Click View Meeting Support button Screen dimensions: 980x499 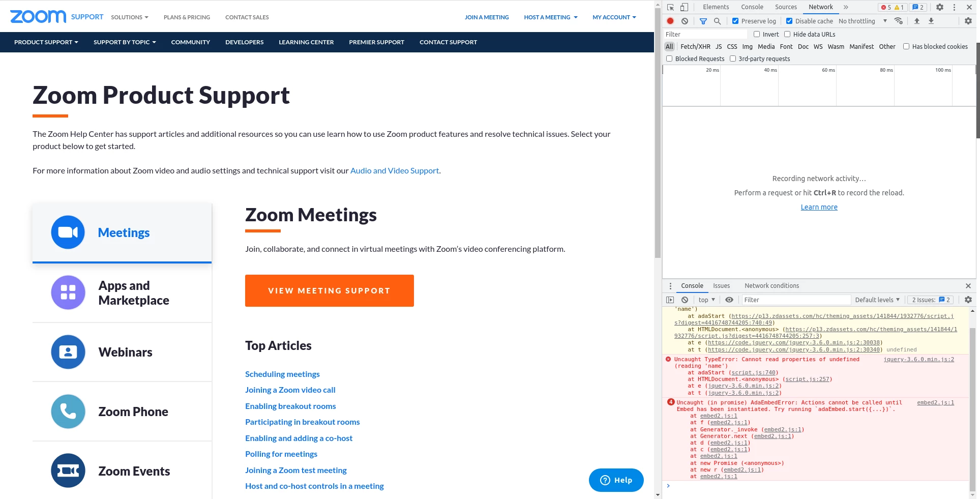[x=330, y=290]
